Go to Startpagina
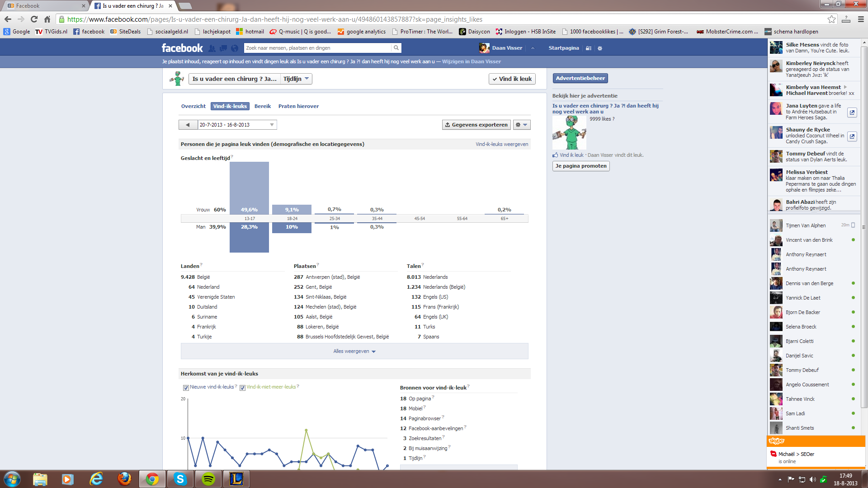This screenshot has height=488, width=868. click(x=563, y=48)
